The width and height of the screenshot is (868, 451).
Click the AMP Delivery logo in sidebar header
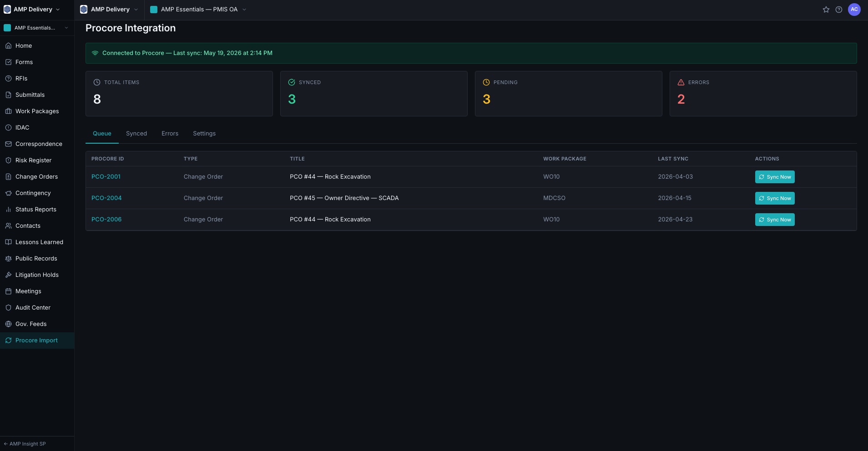pyautogui.click(x=7, y=10)
